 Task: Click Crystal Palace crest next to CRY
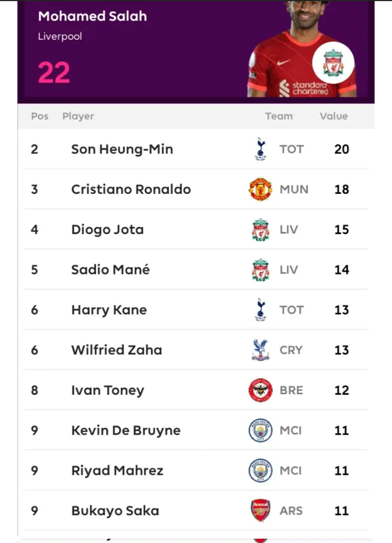tap(260, 350)
